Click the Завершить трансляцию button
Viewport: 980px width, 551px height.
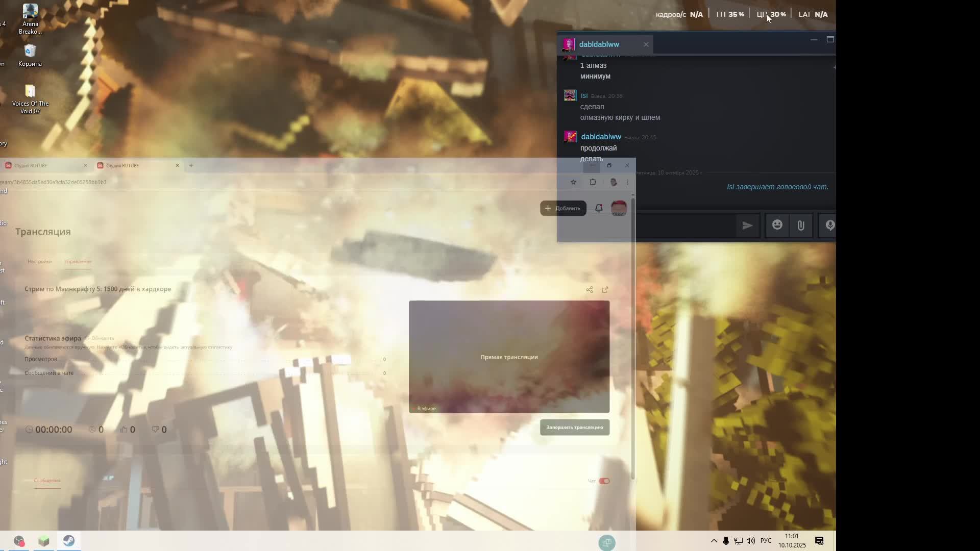pos(574,427)
